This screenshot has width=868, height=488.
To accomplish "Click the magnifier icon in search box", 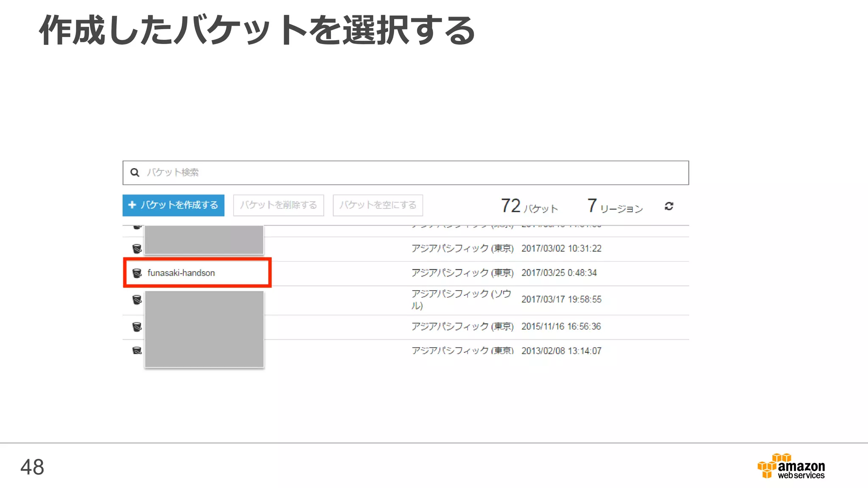I will point(135,172).
